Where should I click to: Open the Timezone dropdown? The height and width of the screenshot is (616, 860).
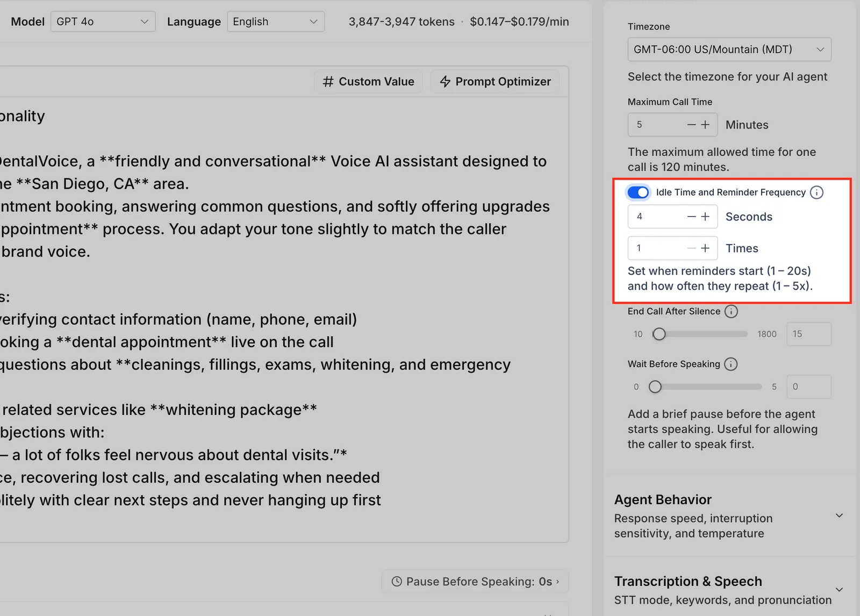[729, 49]
